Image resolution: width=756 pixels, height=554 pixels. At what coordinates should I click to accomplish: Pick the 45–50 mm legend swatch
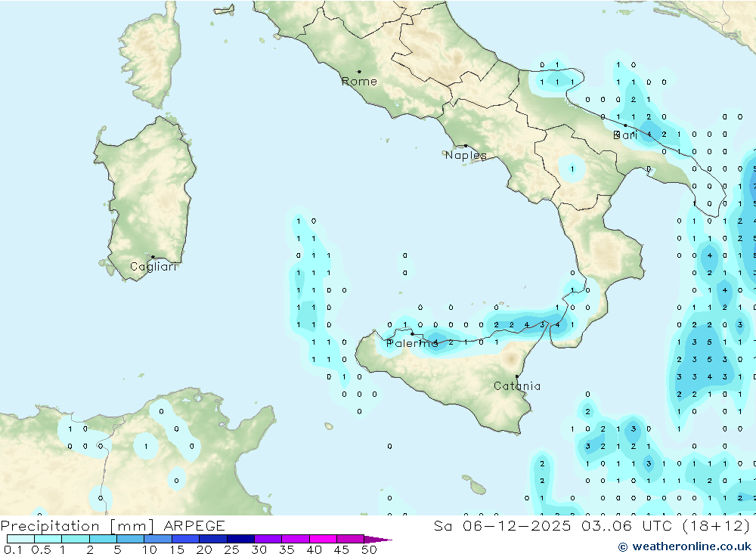[x=351, y=539]
